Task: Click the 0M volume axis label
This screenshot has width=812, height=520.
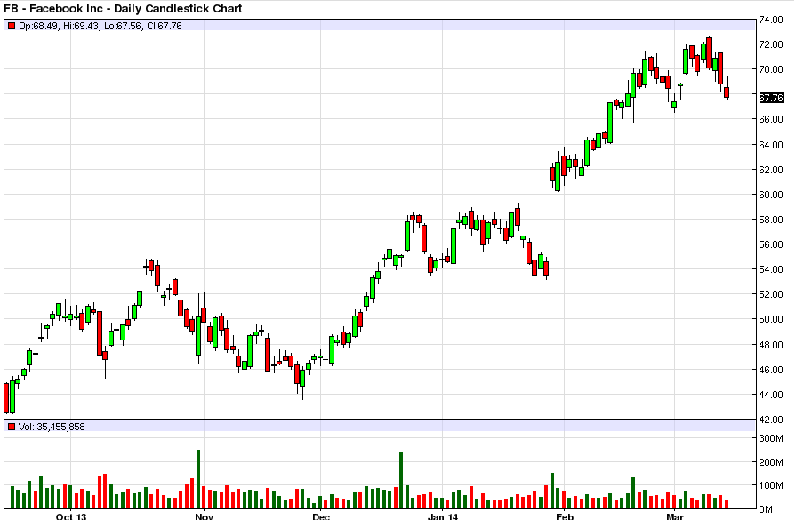Action: 766,509
